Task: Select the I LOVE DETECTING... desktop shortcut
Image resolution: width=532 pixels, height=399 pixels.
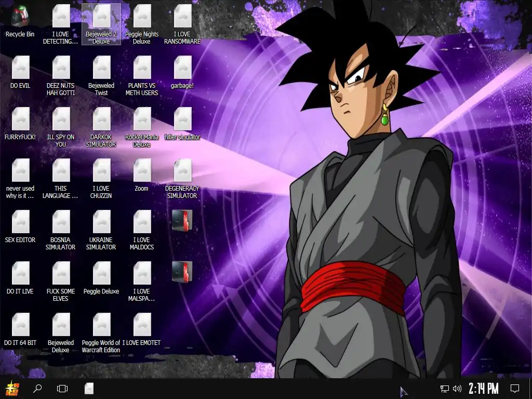Action: click(60, 24)
